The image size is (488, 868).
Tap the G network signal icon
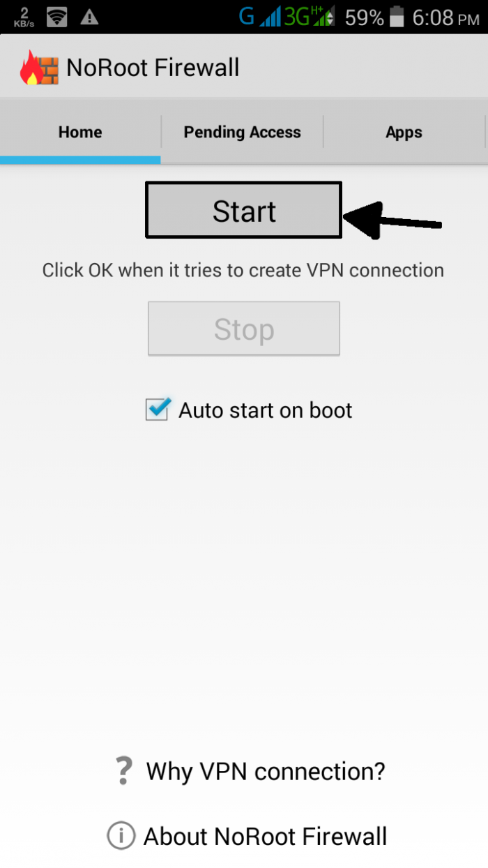coord(259,16)
